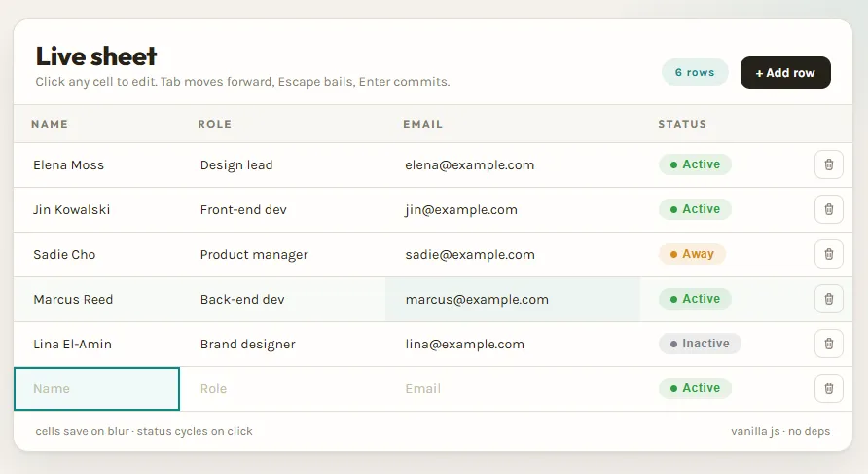
Task: Edit the Lina El-Amin name cell
Action: pos(97,345)
